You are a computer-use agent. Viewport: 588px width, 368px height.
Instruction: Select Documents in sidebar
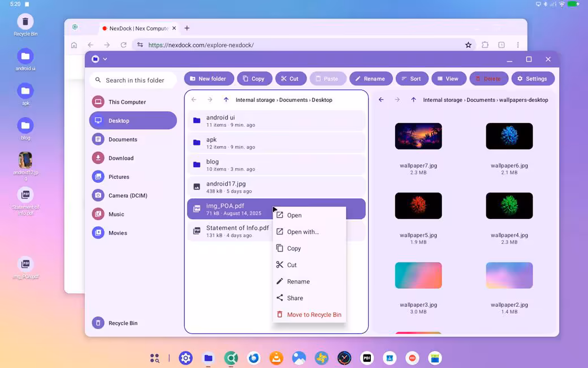point(133,139)
